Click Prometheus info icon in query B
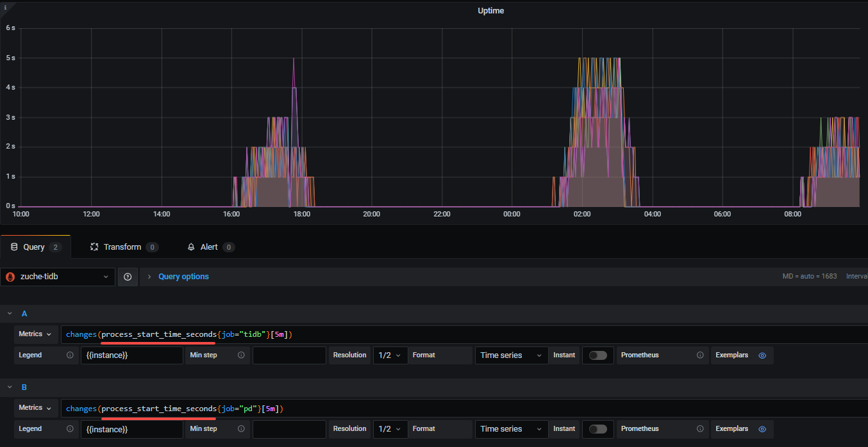 click(x=700, y=428)
